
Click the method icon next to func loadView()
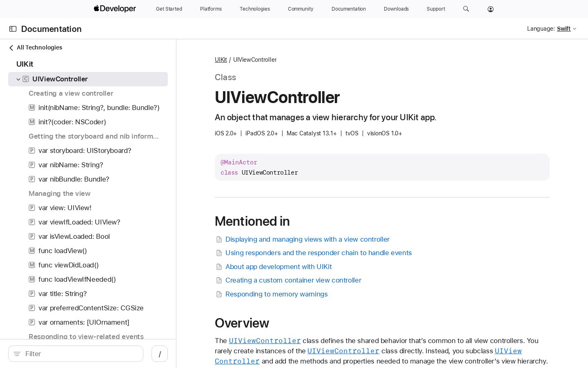pos(31,251)
